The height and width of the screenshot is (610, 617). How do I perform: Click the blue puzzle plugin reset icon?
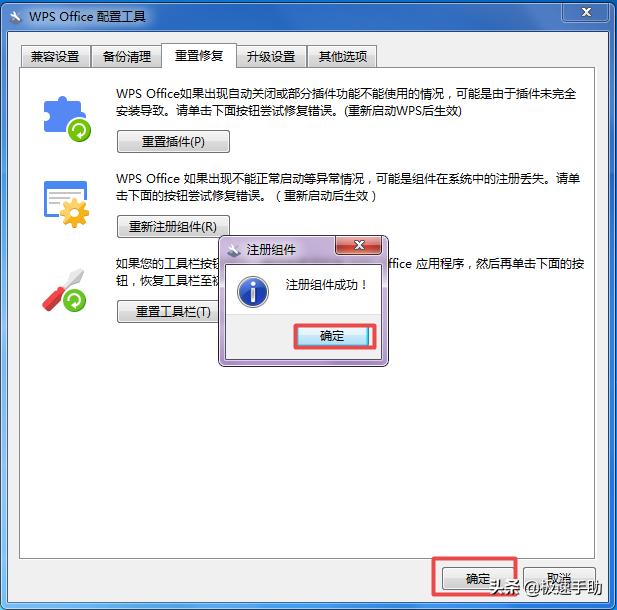pyautogui.click(x=67, y=119)
